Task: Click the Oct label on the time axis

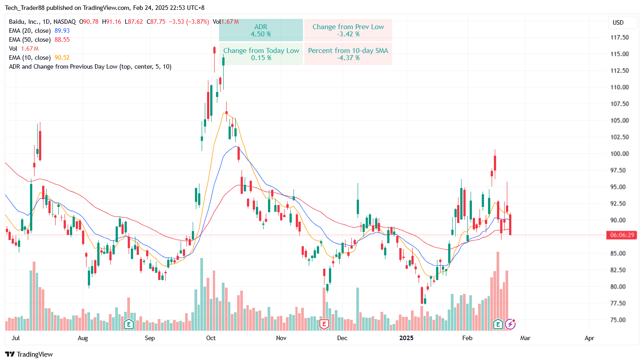Action: 211,338
